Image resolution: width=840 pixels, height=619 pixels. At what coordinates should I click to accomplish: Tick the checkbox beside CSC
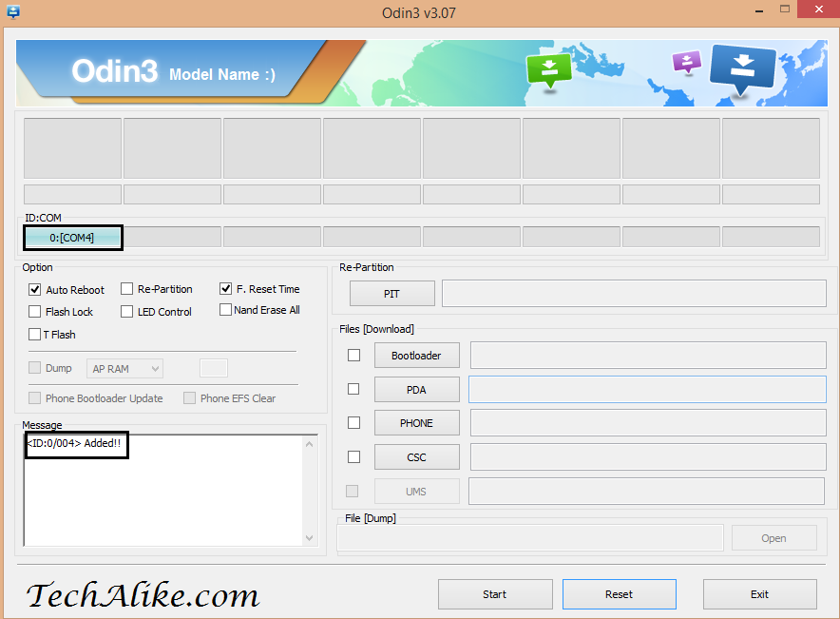pos(353,456)
